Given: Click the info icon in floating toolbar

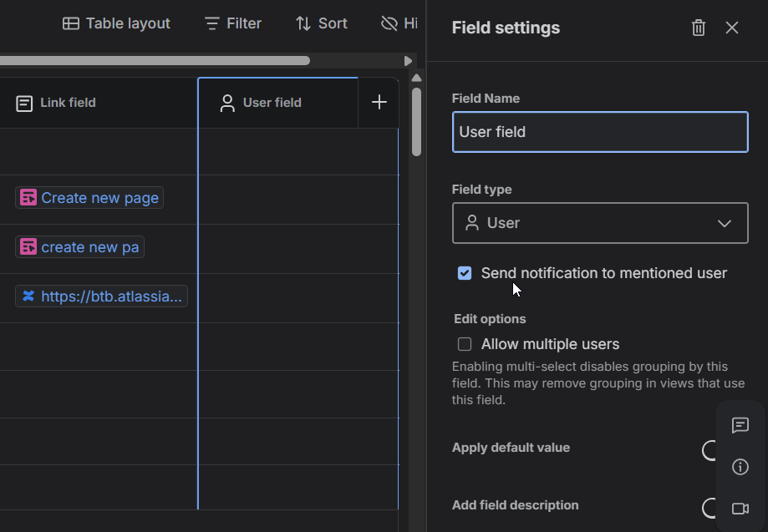Looking at the screenshot, I should tap(740, 467).
